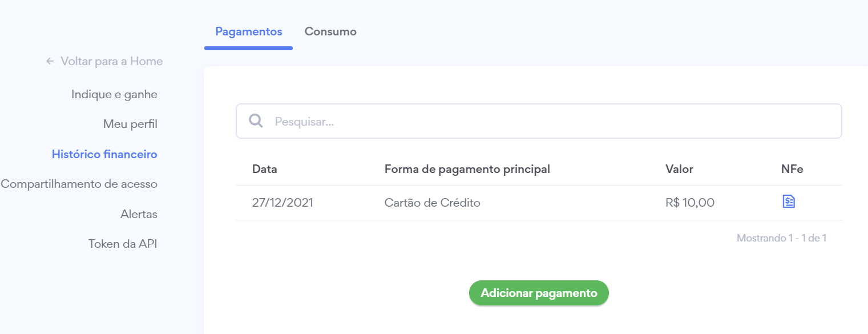
Task: Go to Voltar para a Home link
Action: tap(111, 61)
